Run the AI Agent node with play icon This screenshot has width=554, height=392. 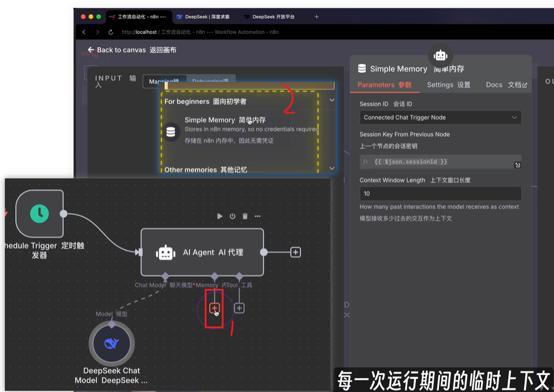[x=220, y=216]
